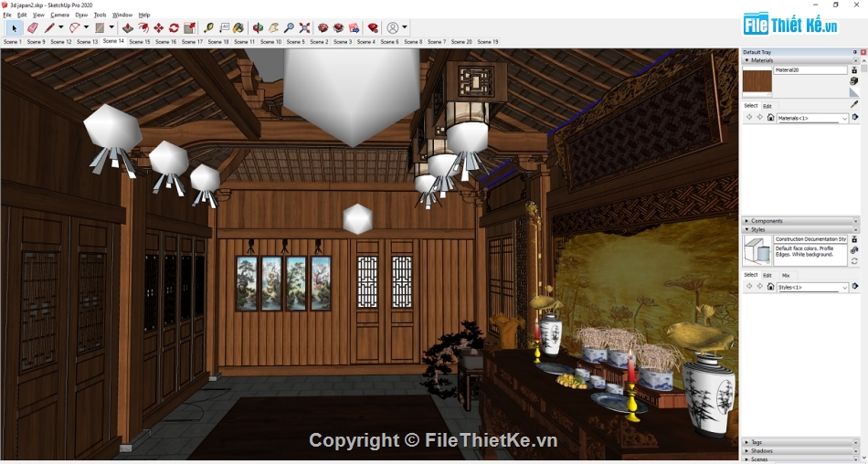Image resolution: width=868 pixels, height=464 pixels.
Task: Open Details menu for Styles list
Action: pos(855,287)
